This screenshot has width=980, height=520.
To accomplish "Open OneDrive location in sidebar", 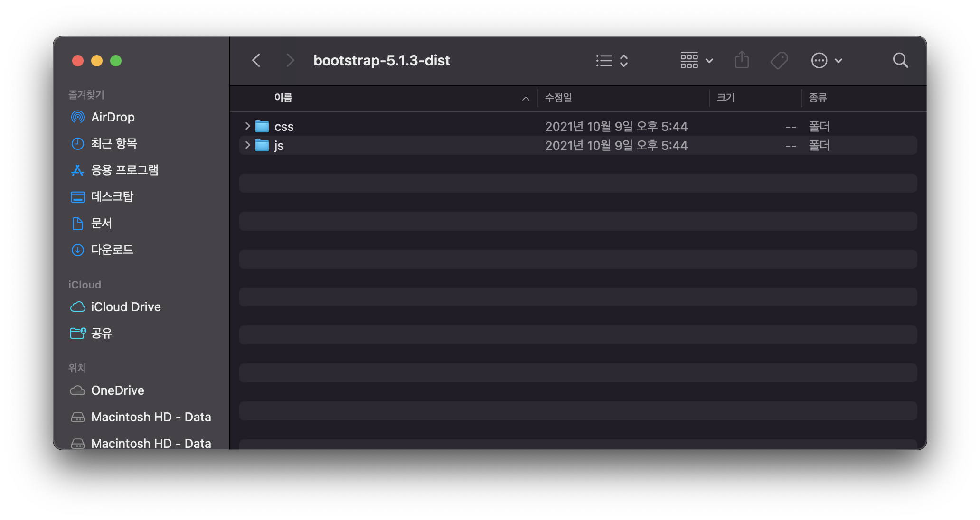I will tap(117, 390).
